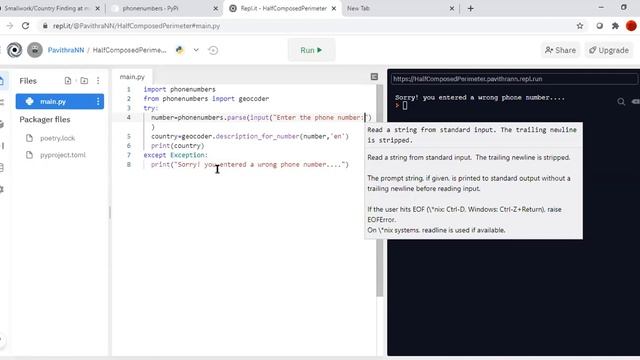Toggle the editor layout icon
The image size is (640, 360).
[374, 76]
